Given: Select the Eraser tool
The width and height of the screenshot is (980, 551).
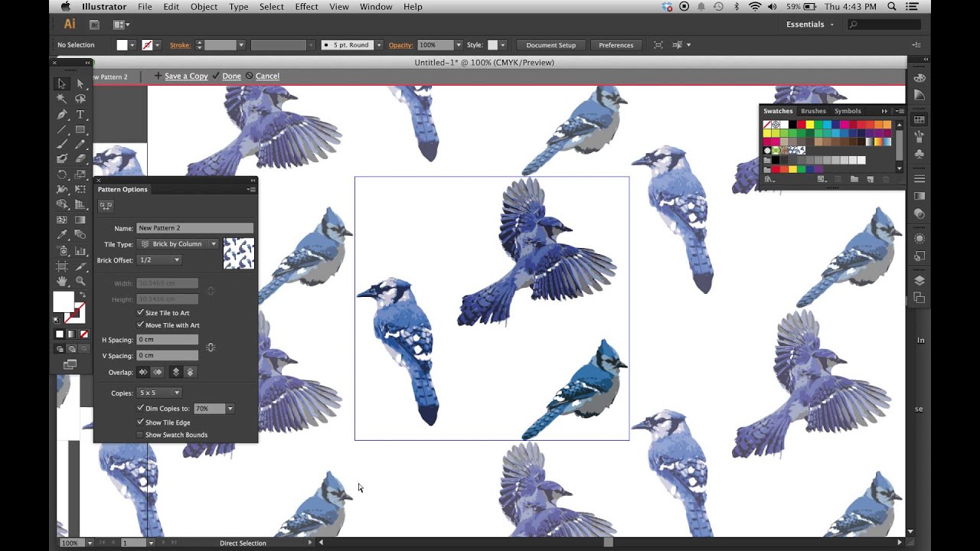Looking at the screenshot, I should pyautogui.click(x=80, y=159).
